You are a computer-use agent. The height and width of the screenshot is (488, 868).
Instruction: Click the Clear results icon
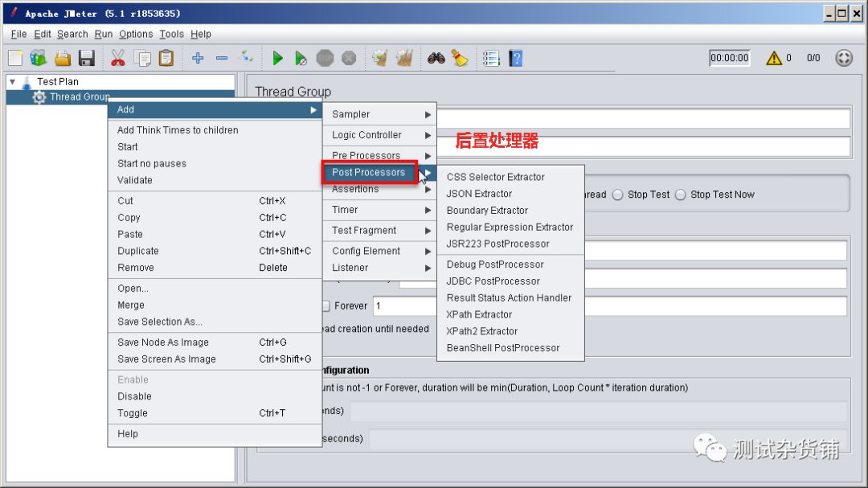379,58
